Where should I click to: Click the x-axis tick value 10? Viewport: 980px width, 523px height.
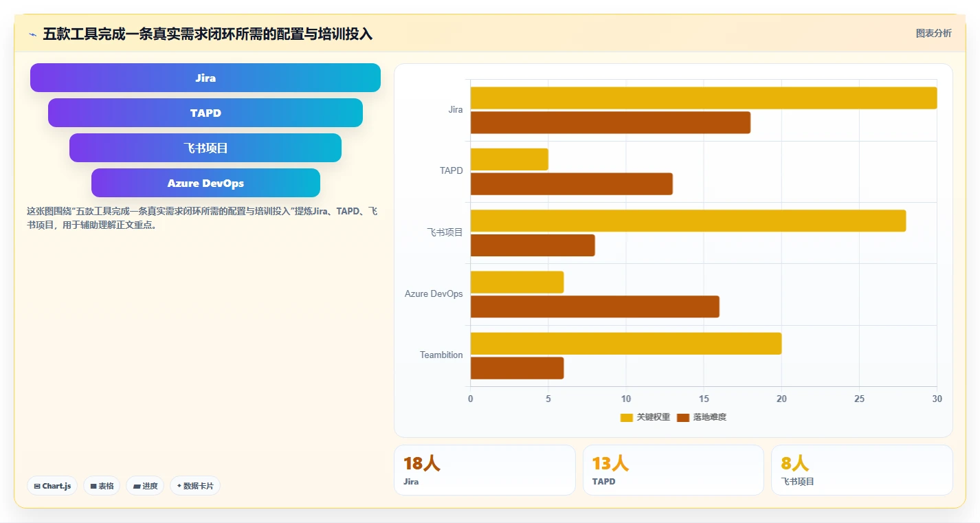(626, 399)
